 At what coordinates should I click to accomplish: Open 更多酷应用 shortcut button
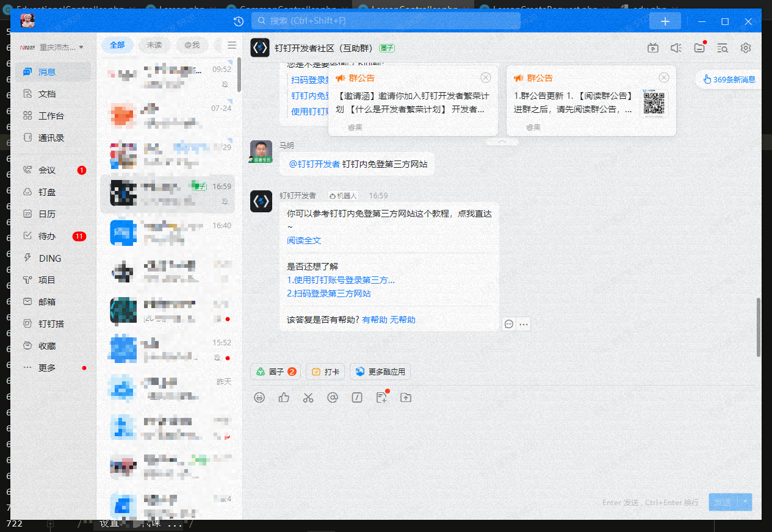tap(380, 372)
